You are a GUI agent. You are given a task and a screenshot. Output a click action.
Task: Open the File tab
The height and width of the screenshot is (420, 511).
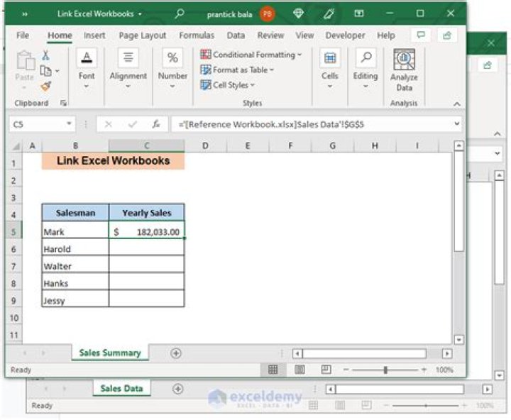click(x=23, y=35)
